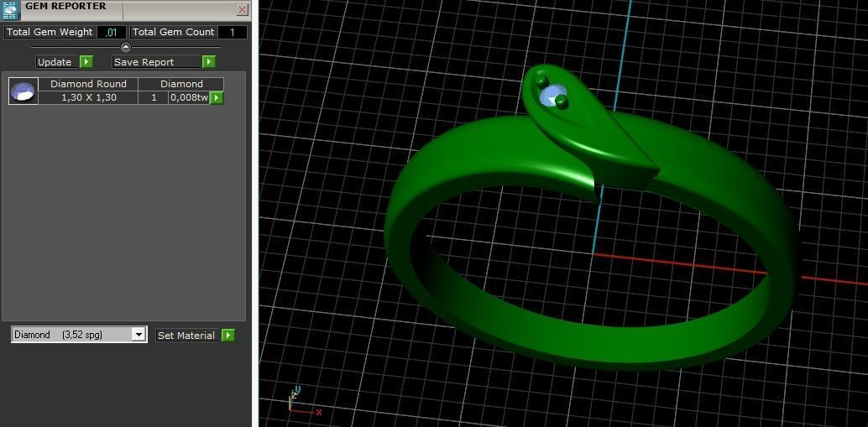Click the green arrow in the gem row

(217, 98)
